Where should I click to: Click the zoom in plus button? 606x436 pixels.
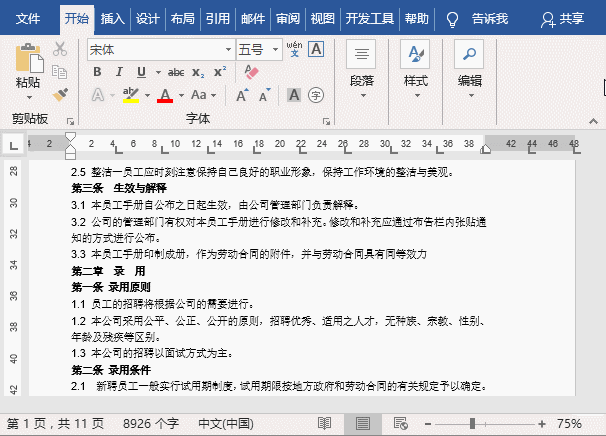coord(542,424)
